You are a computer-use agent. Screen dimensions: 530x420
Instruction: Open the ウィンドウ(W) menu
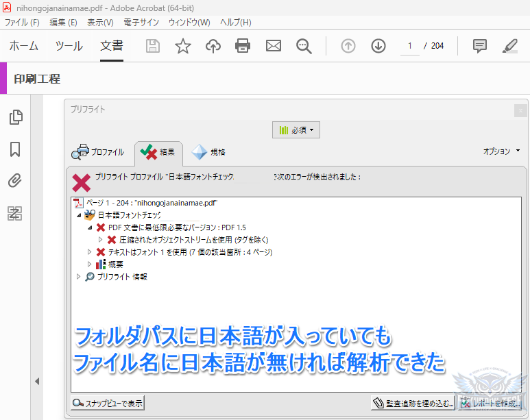click(x=189, y=23)
